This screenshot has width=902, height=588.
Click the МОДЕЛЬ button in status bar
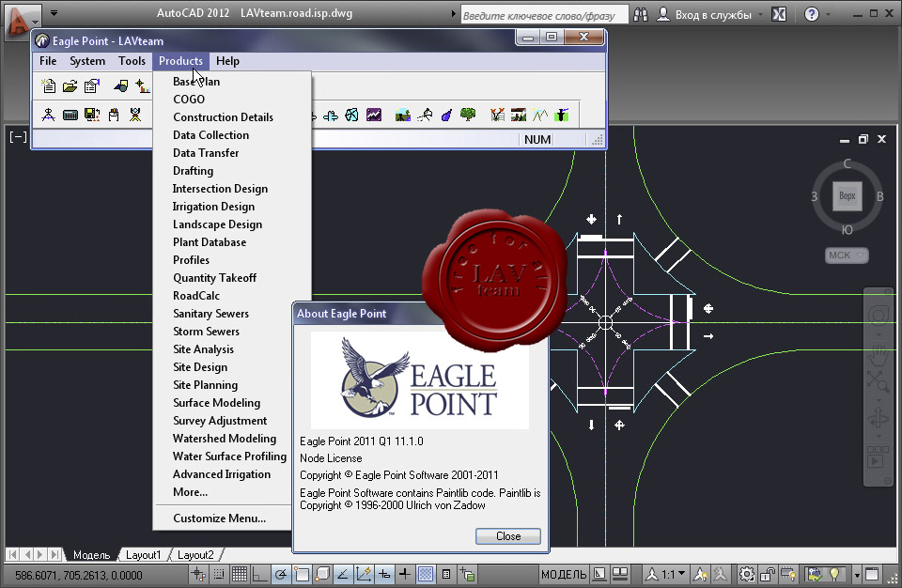(564, 574)
